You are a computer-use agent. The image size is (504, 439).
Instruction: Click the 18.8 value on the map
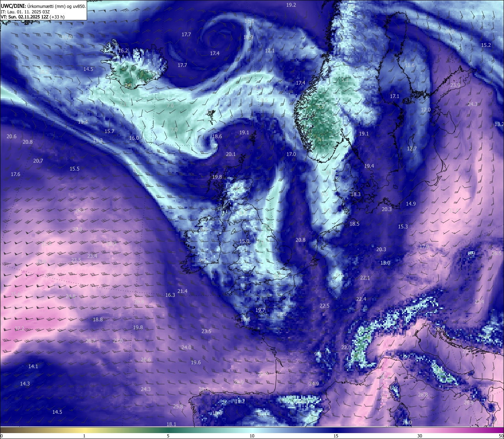(98, 319)
